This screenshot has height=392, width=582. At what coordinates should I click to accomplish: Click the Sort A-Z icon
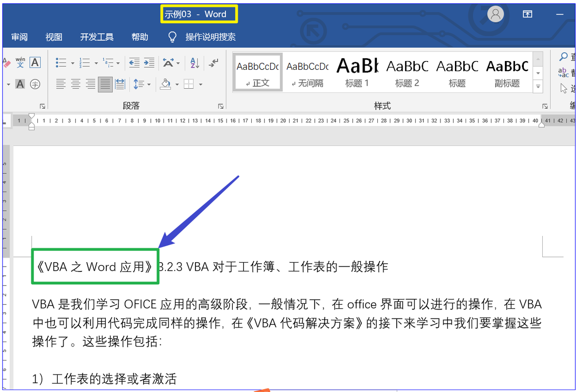click(x=194, y=63)
